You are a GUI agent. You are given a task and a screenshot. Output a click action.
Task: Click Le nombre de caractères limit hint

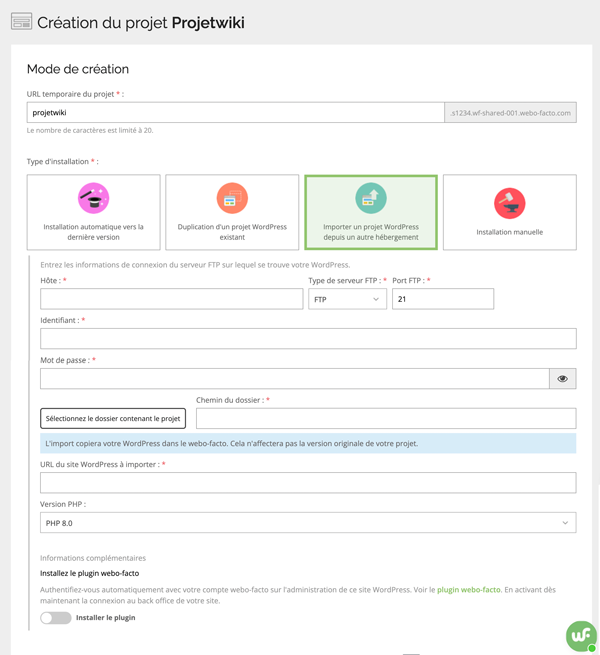pyautogui.click(x=90, y=130)
